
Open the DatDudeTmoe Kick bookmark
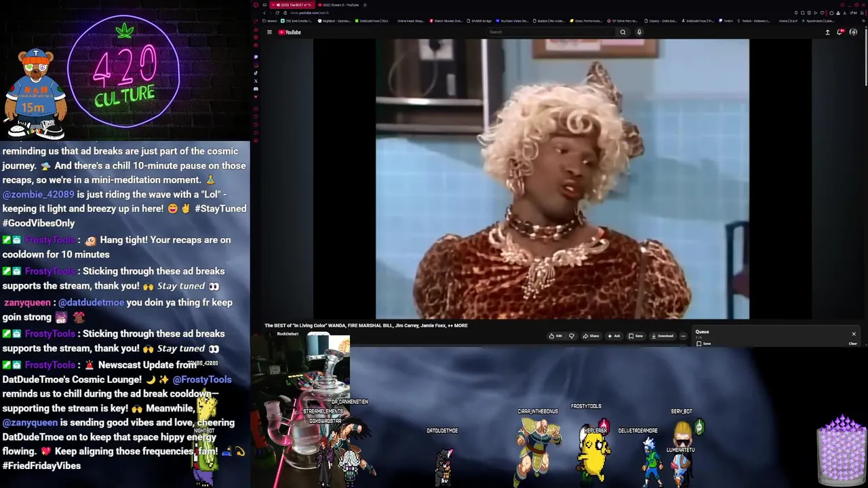tap(372, 21)
